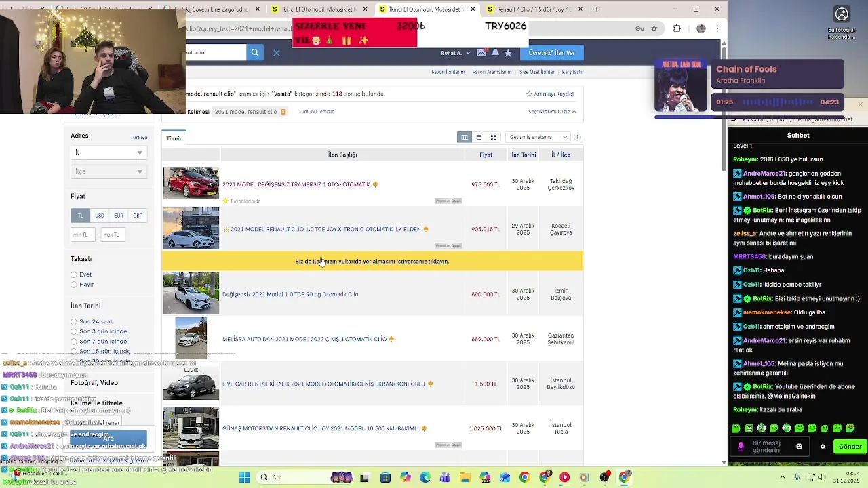Open the İlçe district dropdown
Viewport: 868px width, 488px height.
pos(108,171)
